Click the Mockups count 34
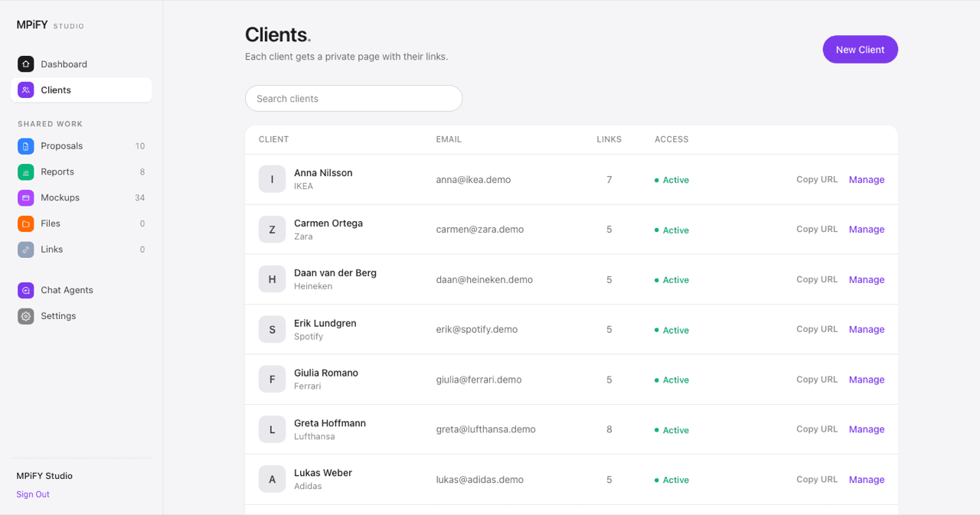980x515 pixels. click(x=139, y=198)
